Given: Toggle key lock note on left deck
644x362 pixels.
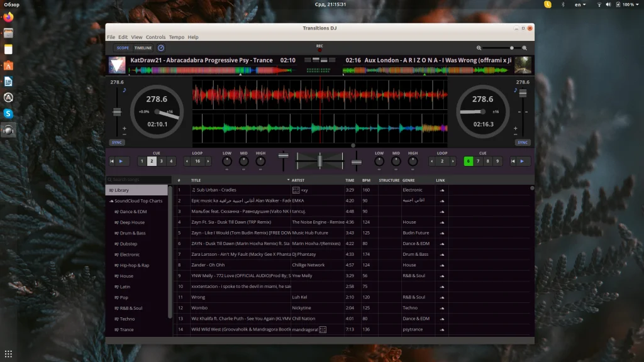Looking at the screenshot, I should click(x=125, y=90).
